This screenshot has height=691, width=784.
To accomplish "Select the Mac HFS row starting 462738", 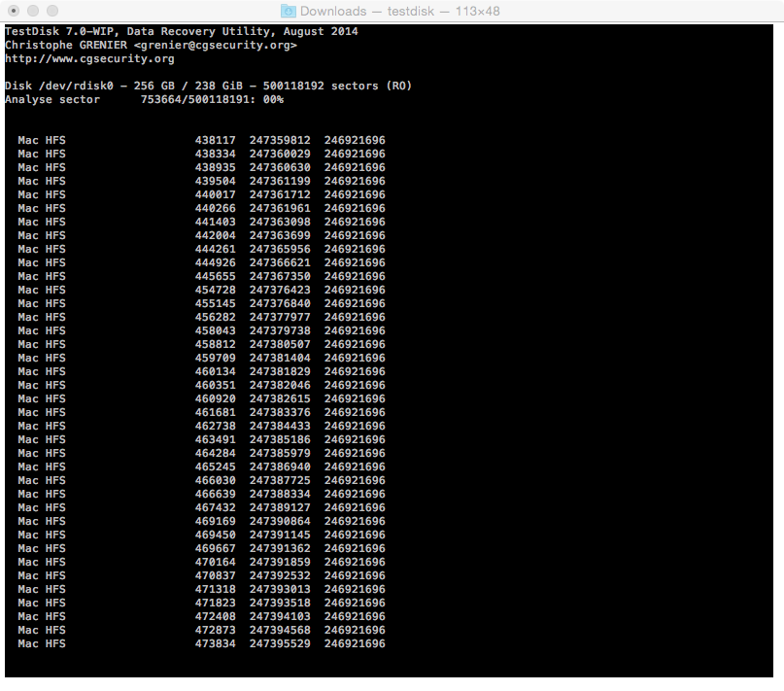I will [x=201, y=426].
